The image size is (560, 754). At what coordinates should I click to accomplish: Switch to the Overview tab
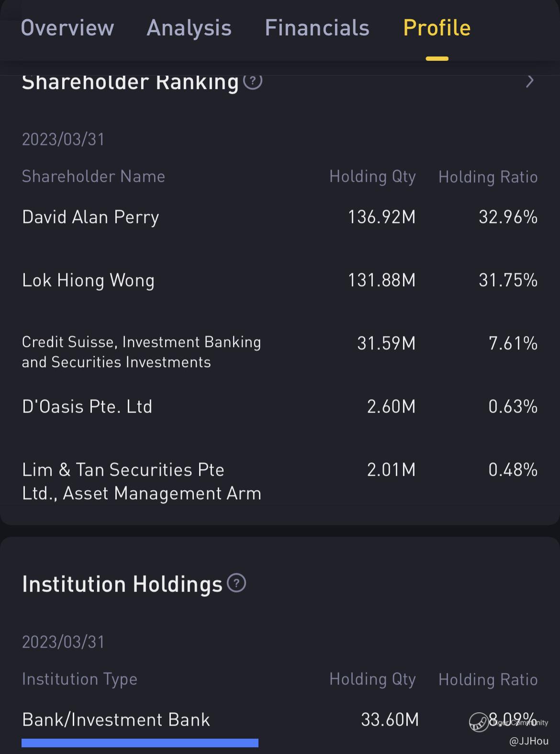(x=67, y=28)
